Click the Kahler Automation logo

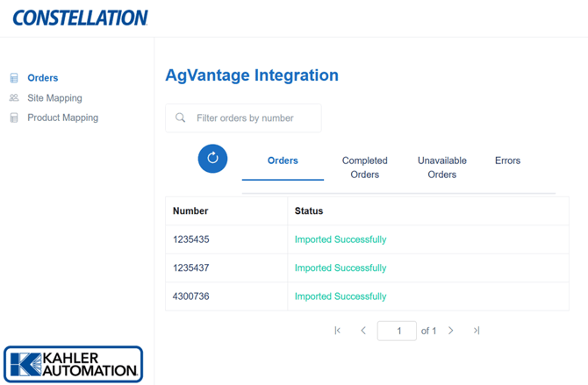pyautogui.click(x=73, y=364)
